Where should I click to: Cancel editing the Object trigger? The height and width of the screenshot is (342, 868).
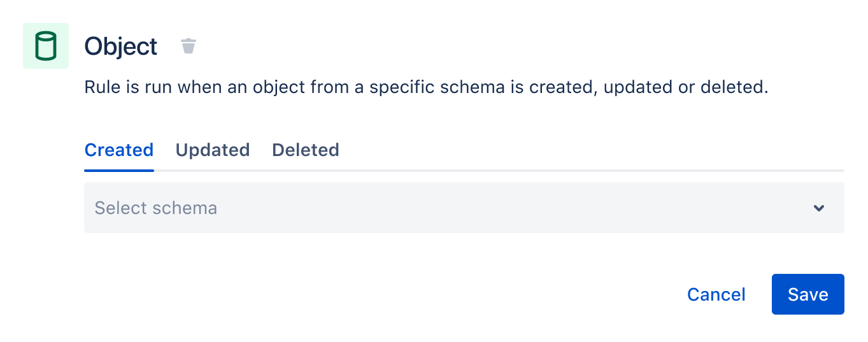coord(716,294)
